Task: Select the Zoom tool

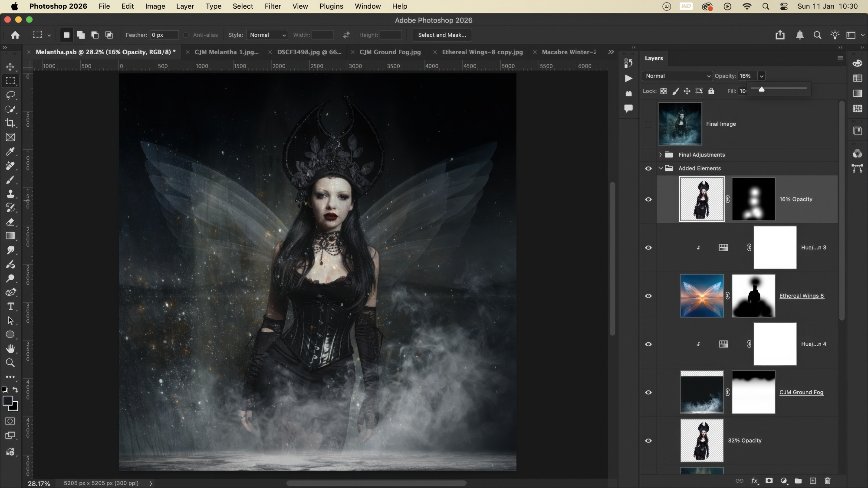Action: [10, 363]
